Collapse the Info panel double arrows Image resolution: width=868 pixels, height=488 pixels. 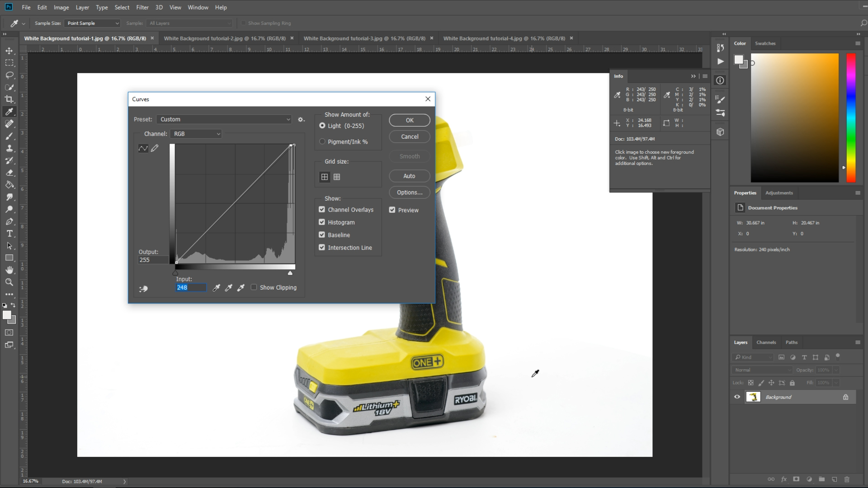pos(693,76)
